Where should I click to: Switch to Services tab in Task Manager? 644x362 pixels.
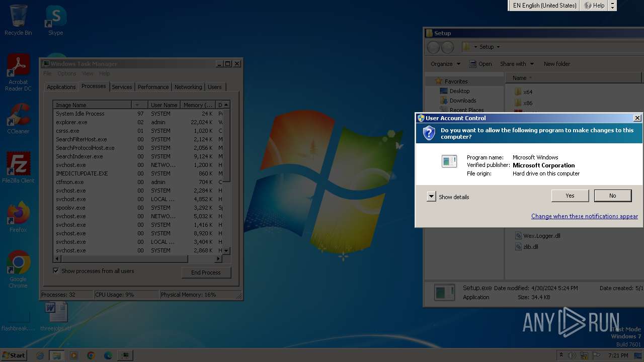(122, 87)
